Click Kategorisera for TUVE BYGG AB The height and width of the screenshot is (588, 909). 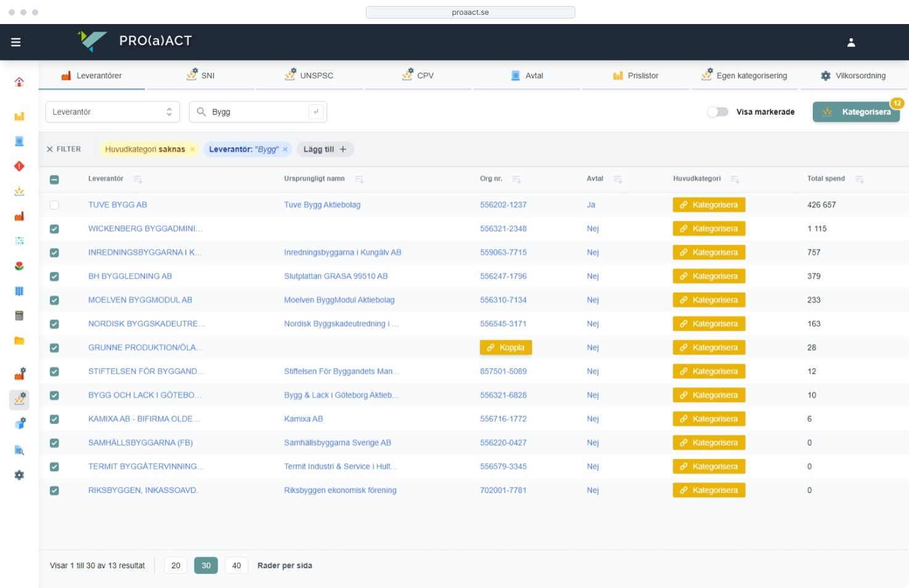click(x=709, y=205)
